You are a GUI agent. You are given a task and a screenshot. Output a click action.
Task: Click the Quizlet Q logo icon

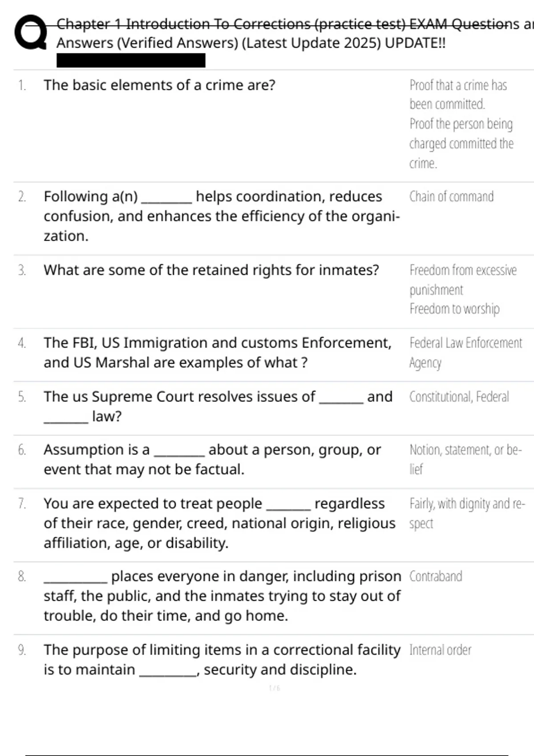(x=31, y=32)
